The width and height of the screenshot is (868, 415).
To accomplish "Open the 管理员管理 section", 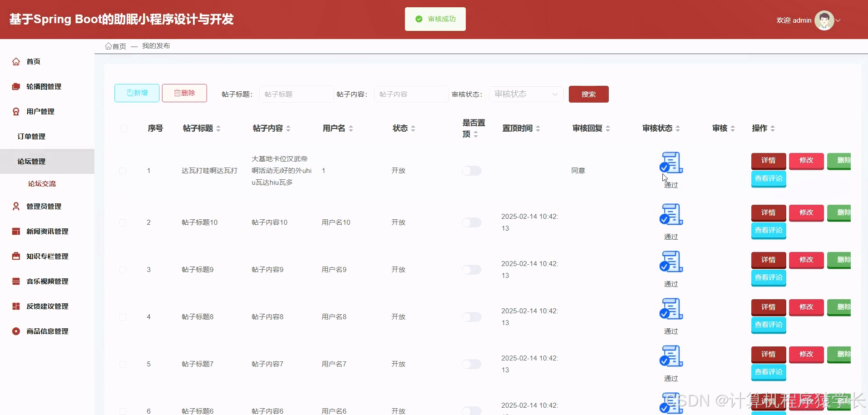I will coord(43,206).
